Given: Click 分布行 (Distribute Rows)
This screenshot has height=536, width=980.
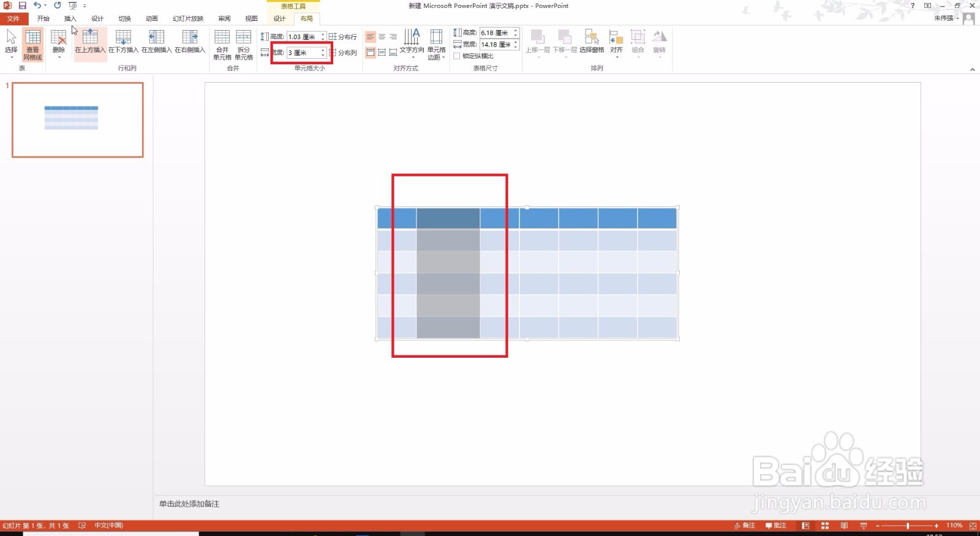Looking at the screenshot, I should pyautogui.click(x=343, y=37).
